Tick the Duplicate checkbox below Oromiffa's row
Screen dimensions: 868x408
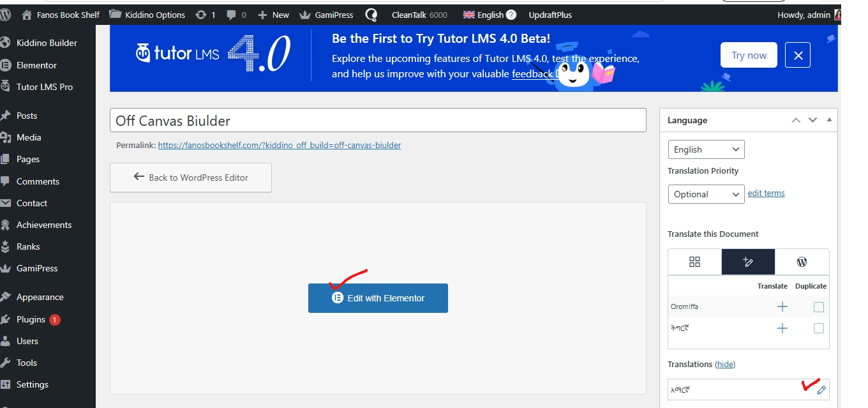point(819,328)
